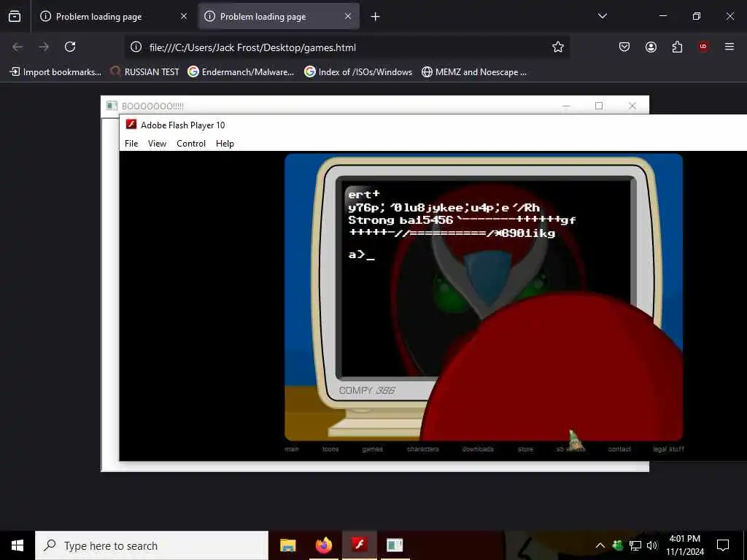Image resolution: width=747 pixels, height=560 pixels.
Task: Open Endermanch/Malware... bookmark
Action: click(x=241, y=72)
